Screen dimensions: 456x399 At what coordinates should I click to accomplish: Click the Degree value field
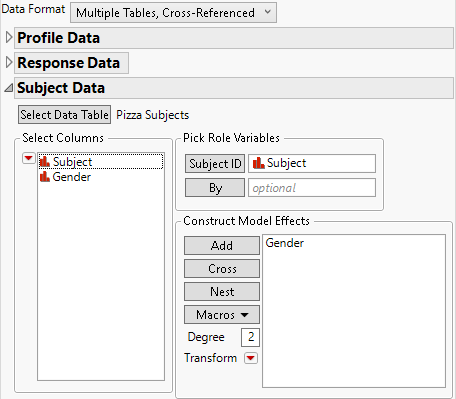[x=250, y=337]
